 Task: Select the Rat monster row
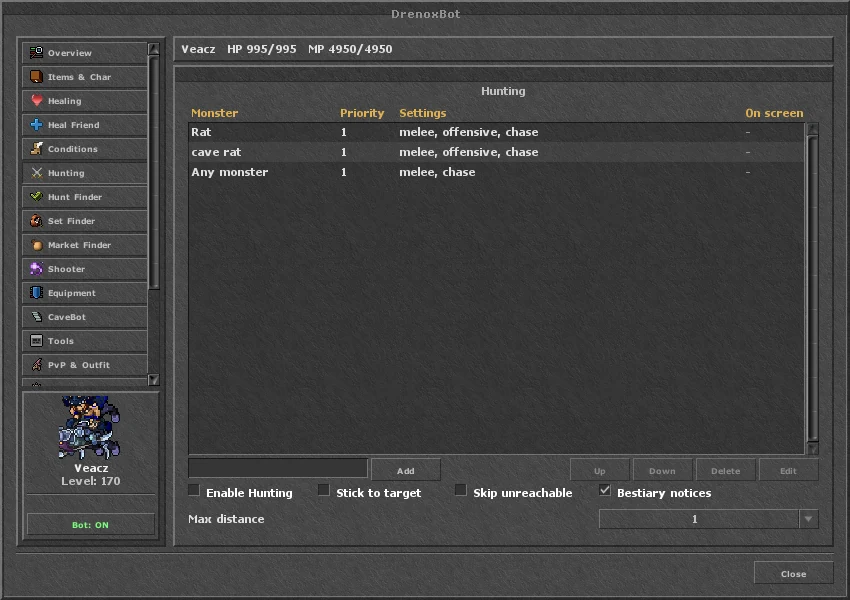tap(496, 132)
